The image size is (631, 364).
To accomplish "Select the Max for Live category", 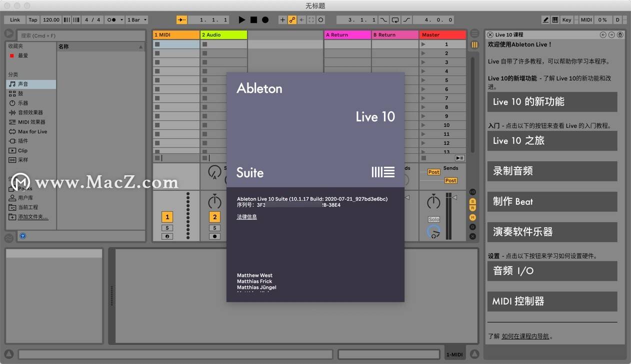I will click(x=31, y=131).
